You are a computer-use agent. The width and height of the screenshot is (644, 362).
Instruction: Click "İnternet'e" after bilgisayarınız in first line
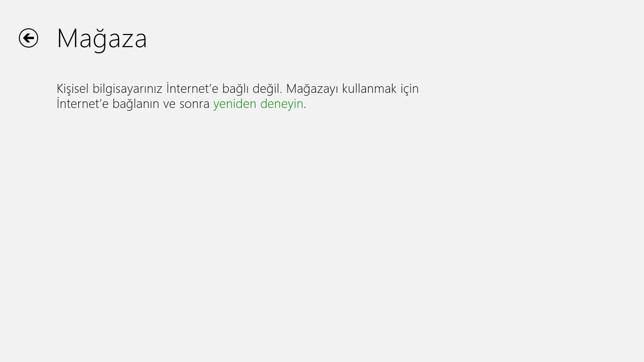(192, 89)
